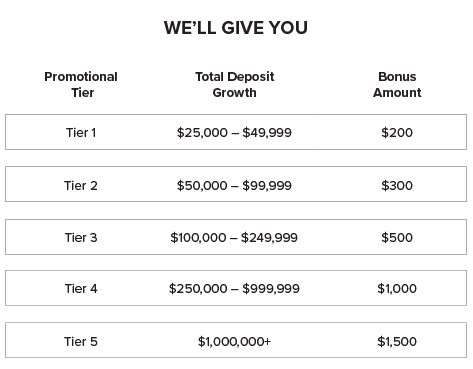473x369 pixels.
Task: Click the $1,500 bonus amount
Action: (x=397, y=342)
